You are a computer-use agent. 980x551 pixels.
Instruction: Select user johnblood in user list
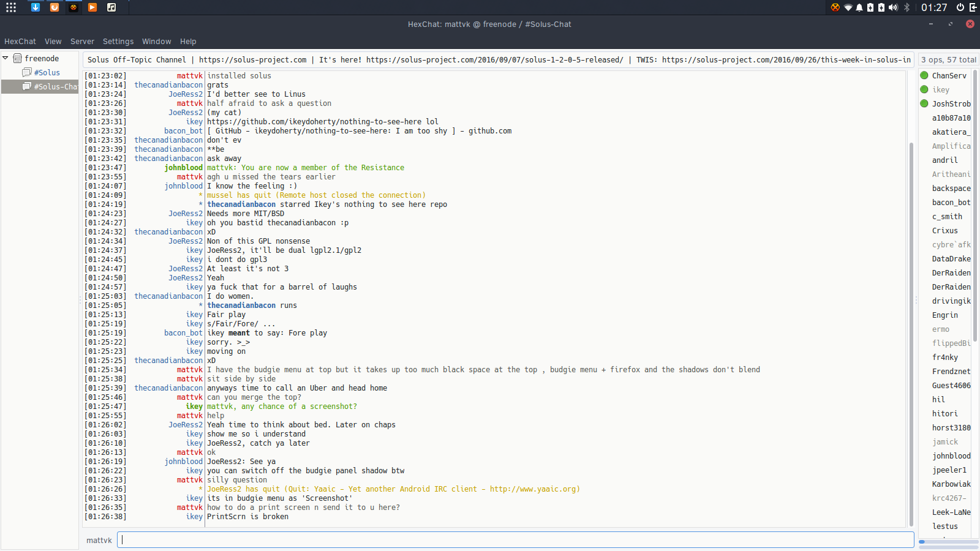click(951, 455)
